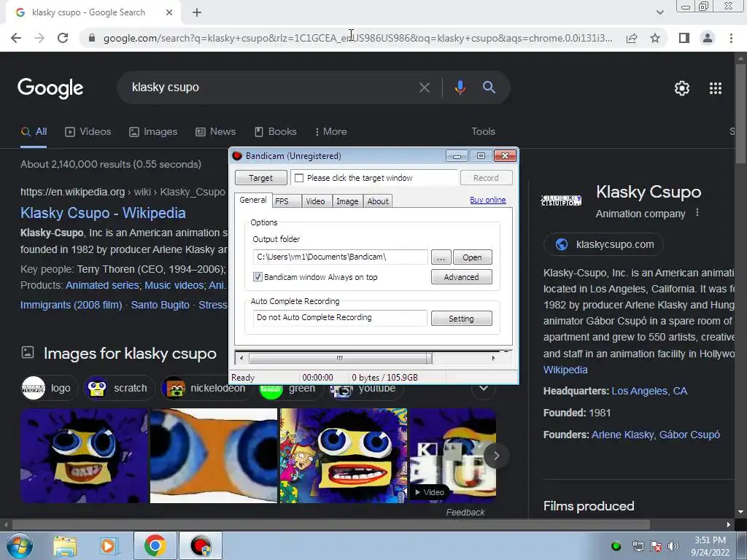Viewport: 747px width, 560px height.
Task: Open Windows Media Player taskbar icon
Action: coord(109,545)
